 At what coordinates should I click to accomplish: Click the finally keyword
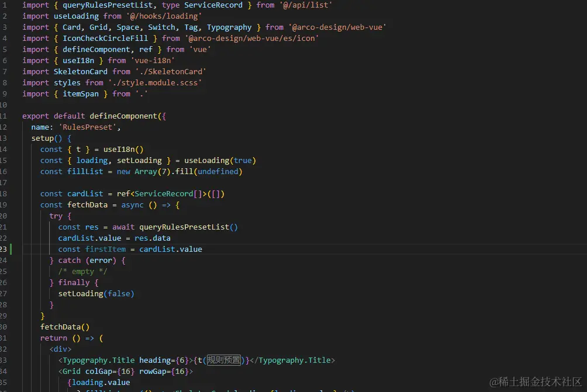[x=74, y=282]
